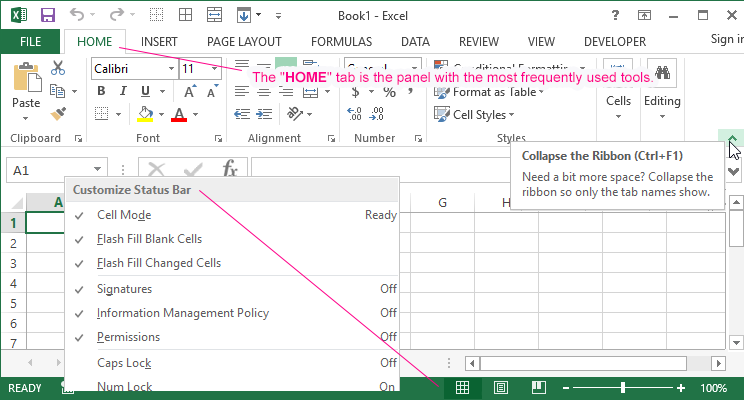
Task: Expand Format as Table dropdown
Action: pos(541,92)
